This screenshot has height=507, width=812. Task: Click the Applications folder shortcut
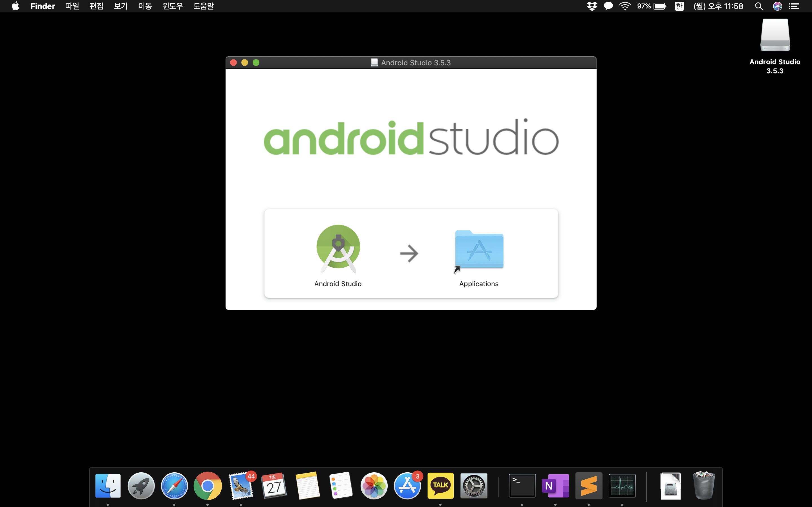tap(479, 250)
